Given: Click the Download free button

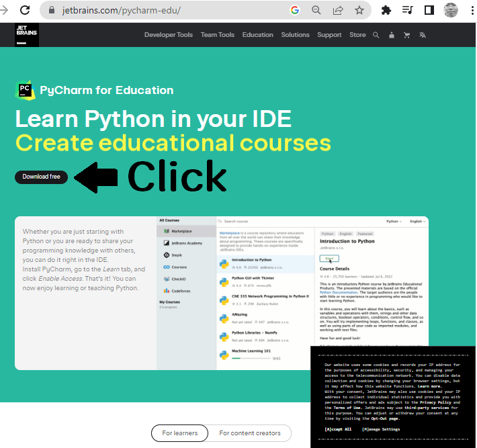Looking at the screenshot, I should (42, 177).
